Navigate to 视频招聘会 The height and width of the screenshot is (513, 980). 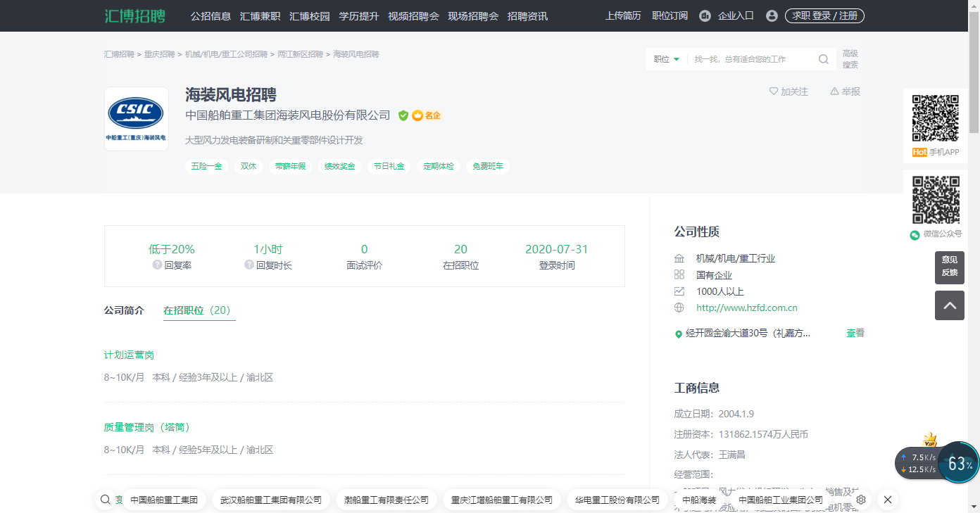[413, 16]
